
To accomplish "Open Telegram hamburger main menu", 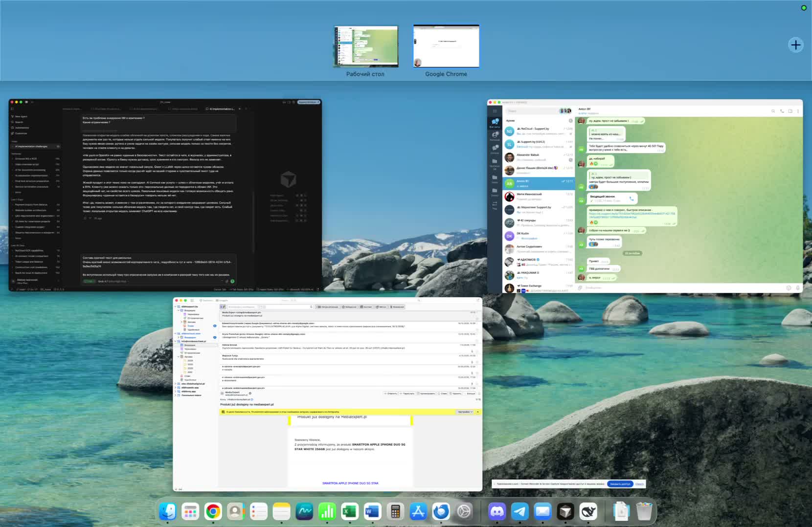I will click(x=495, y=111).
